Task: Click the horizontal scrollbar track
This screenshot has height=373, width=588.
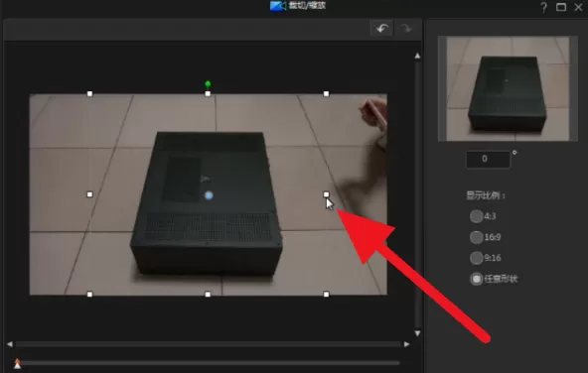Action: pyautogui.click(x=209, y=344)
